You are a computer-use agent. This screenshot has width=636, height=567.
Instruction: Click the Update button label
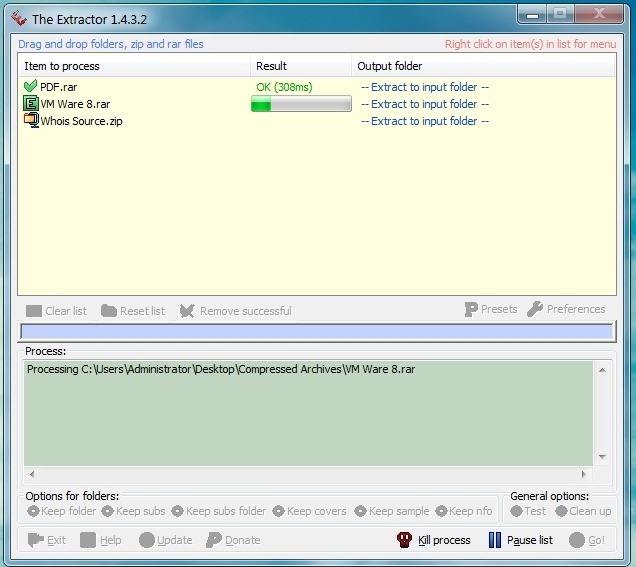coord(175,540)
